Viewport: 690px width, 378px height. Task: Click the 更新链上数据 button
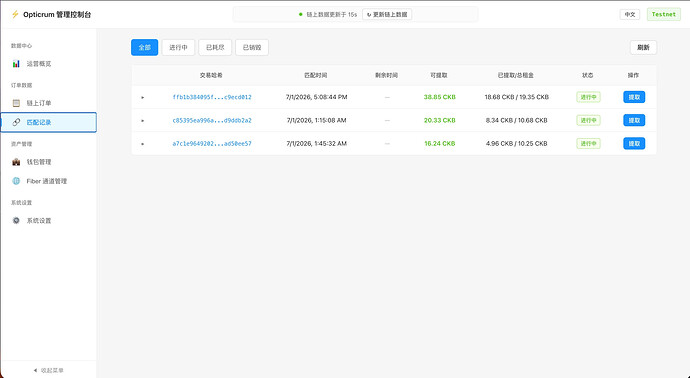pyautogui.click(x=387, y=15)
